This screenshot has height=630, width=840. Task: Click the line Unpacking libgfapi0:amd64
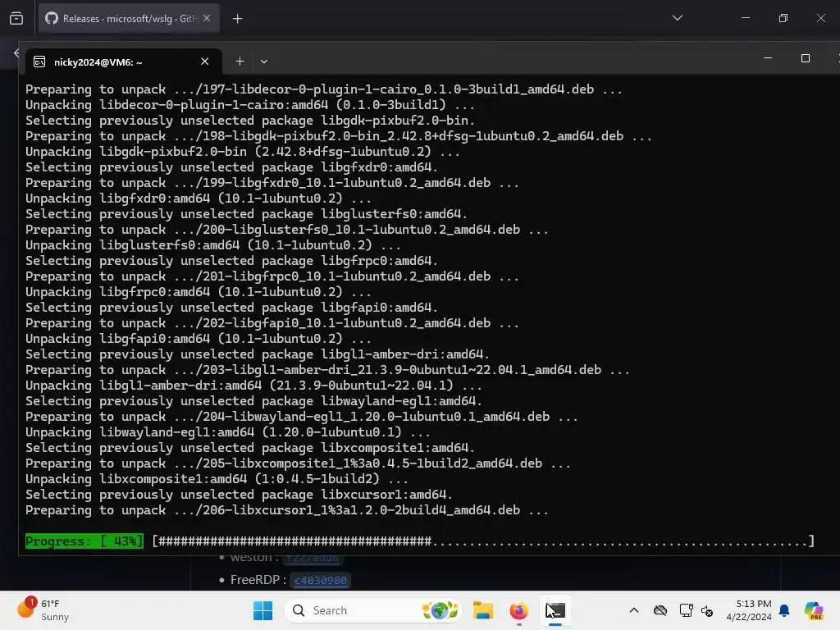[199, 339]
